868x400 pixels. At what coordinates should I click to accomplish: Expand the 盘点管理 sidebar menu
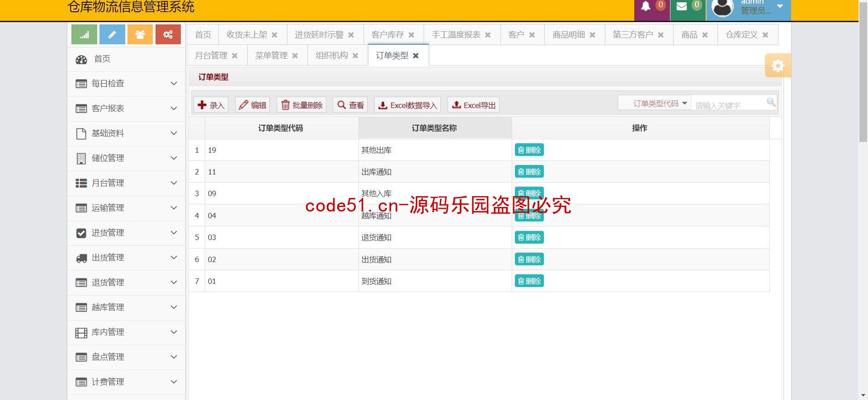[x=126, y=357]
